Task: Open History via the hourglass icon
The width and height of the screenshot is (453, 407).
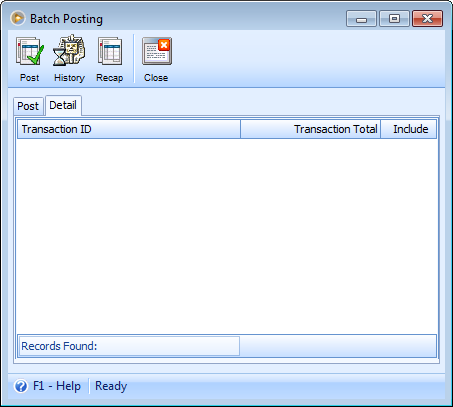Action: click(x=69, y=50)
